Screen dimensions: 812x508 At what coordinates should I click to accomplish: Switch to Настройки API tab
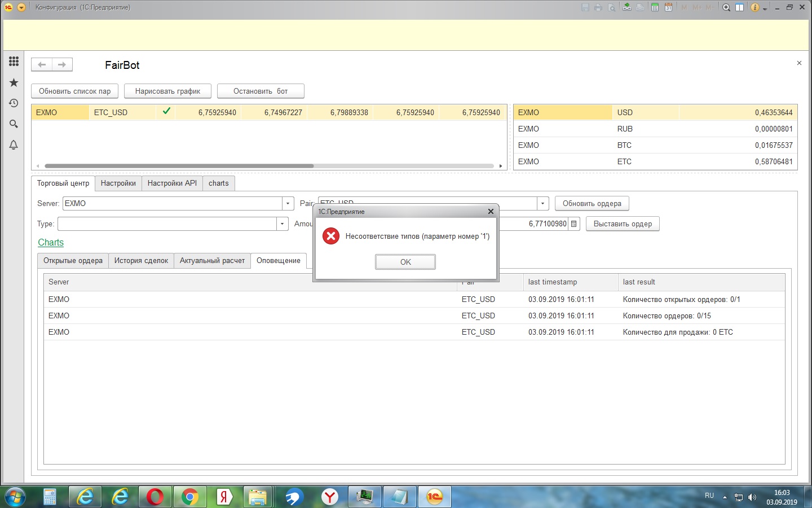click(x=172, y=183)
